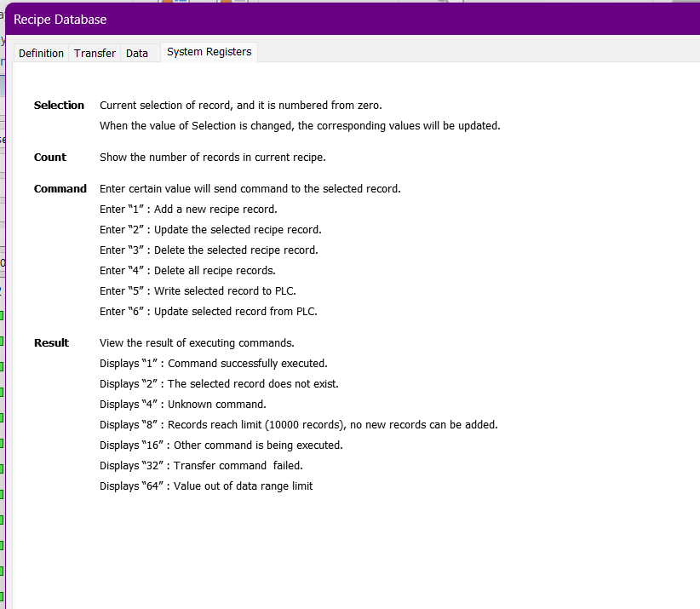Click the bold Selection heading
700x609 pixels.
[59, 106]
